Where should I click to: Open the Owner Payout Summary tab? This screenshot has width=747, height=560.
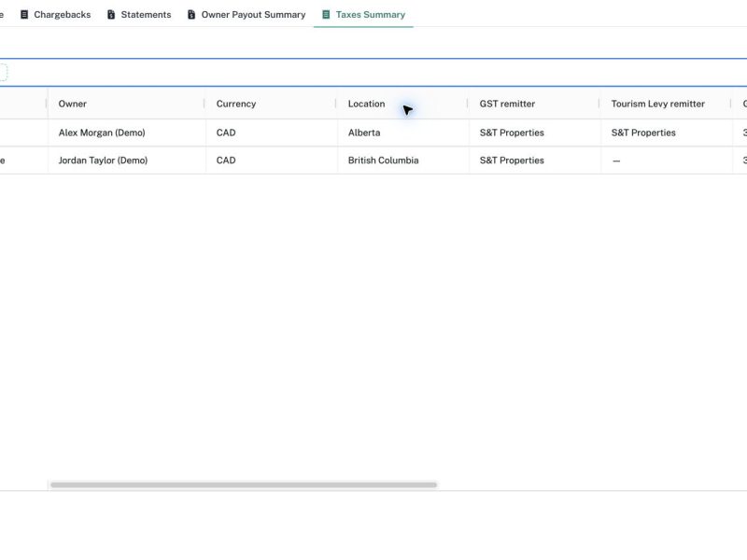[247, 15]
